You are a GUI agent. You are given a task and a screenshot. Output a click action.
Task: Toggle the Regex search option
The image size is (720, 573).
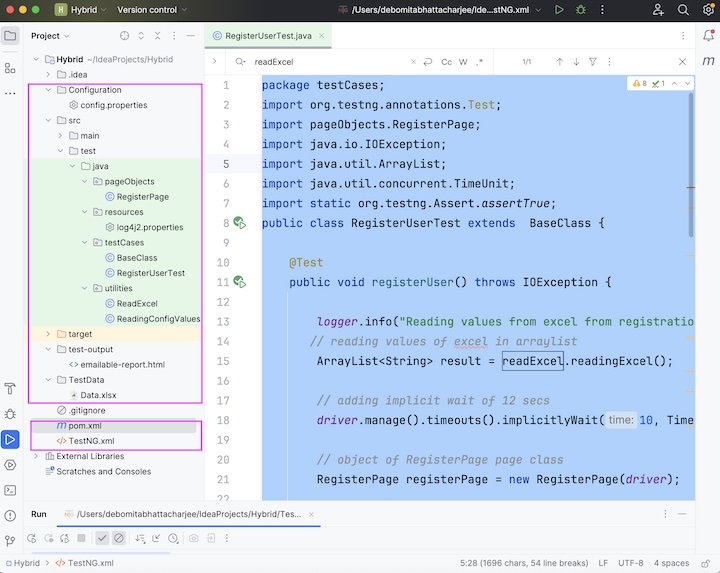tap(479, 62)
